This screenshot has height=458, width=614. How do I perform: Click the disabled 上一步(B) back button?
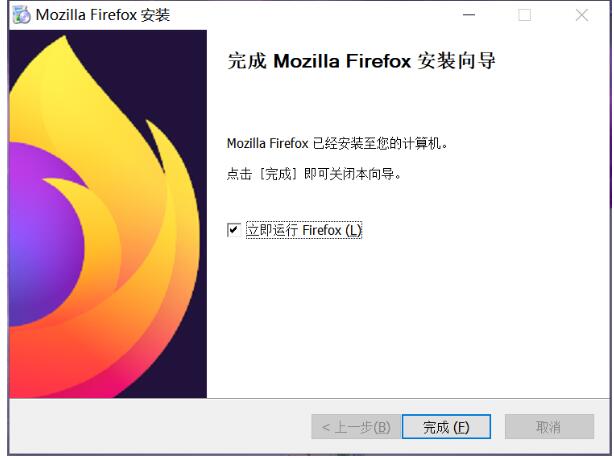coord(356,427)
